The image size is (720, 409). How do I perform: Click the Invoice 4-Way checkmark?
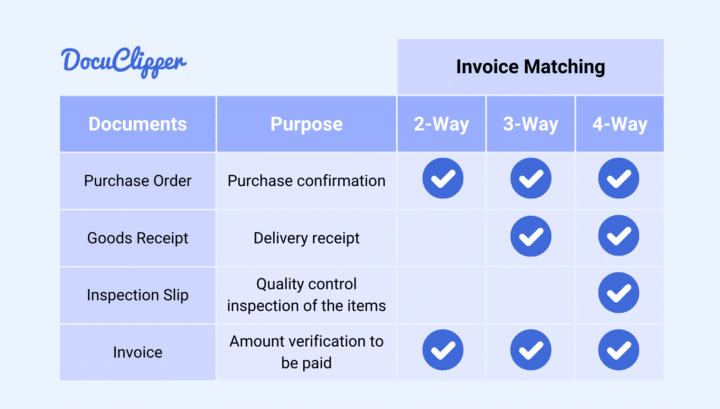pos(619,350)
